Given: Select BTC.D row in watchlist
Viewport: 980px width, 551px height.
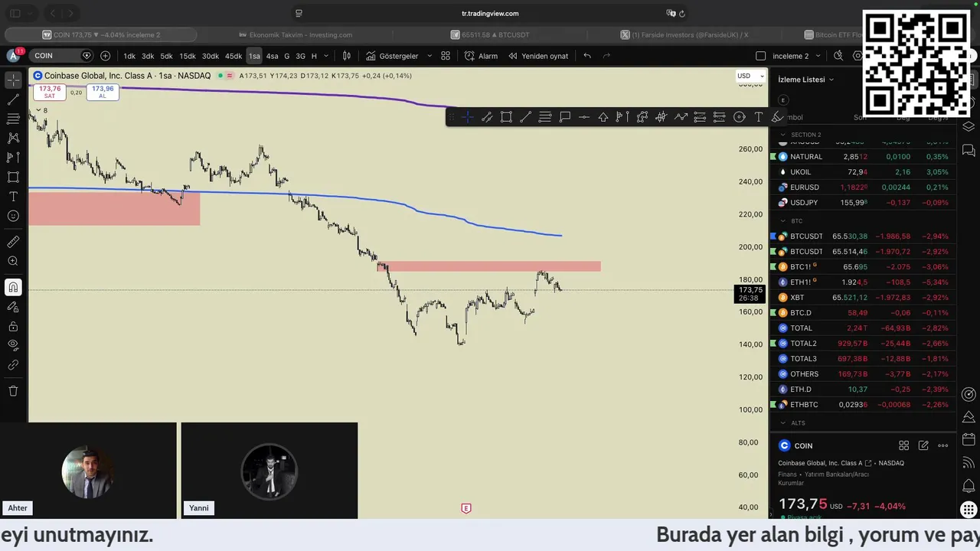Looking at the screenshot, I should 863,313.
